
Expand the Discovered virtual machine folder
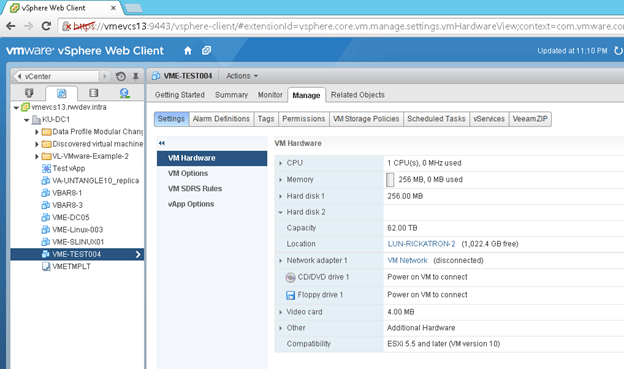coord(37,144)
